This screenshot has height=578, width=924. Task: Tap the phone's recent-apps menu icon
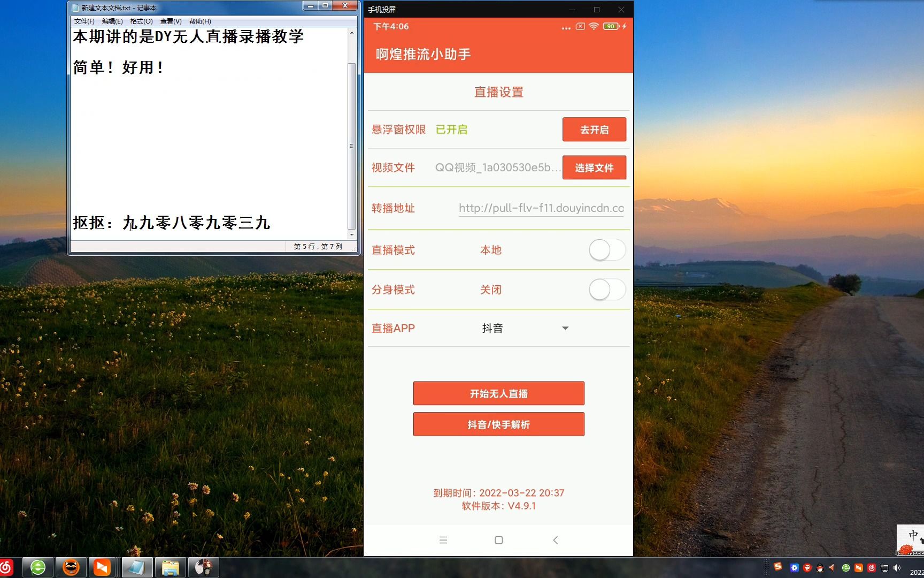coord(443,540)
